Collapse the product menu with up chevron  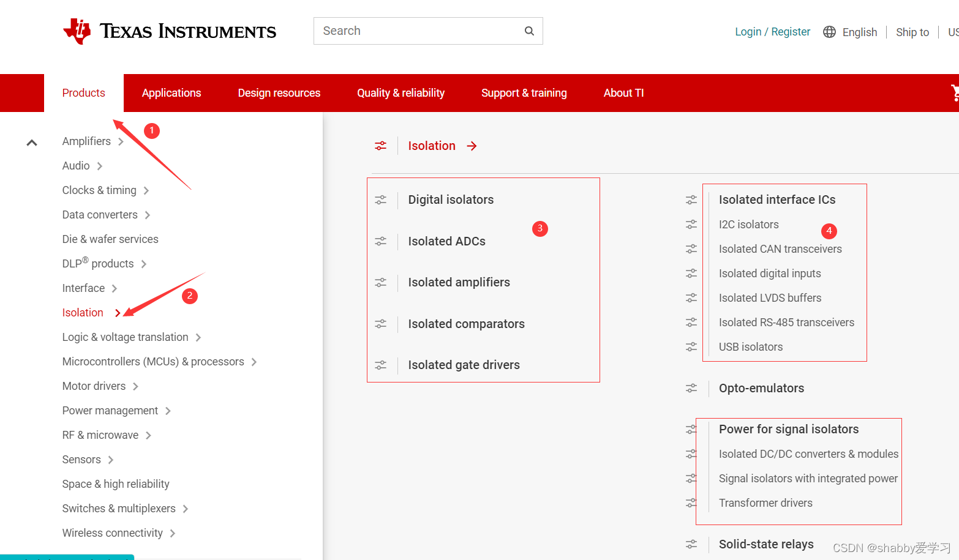pyautogui.click(x=32, y=143)
